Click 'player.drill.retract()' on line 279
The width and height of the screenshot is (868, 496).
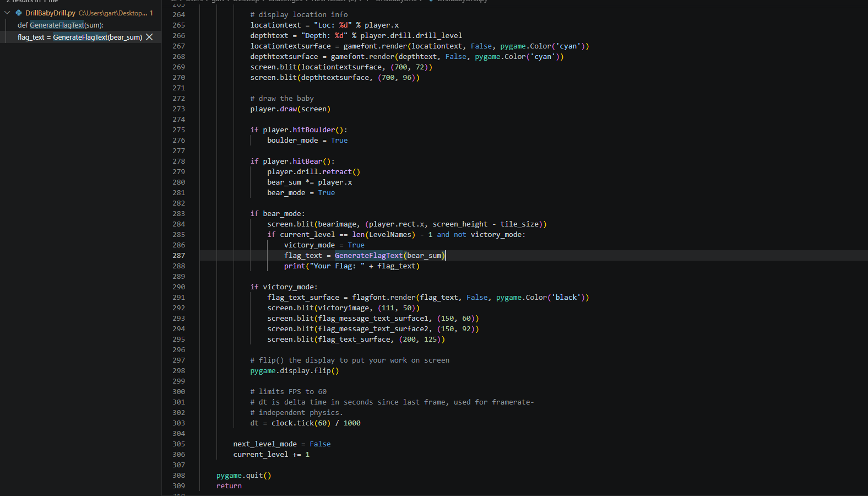pyautogui.click(x=314, y=171)
